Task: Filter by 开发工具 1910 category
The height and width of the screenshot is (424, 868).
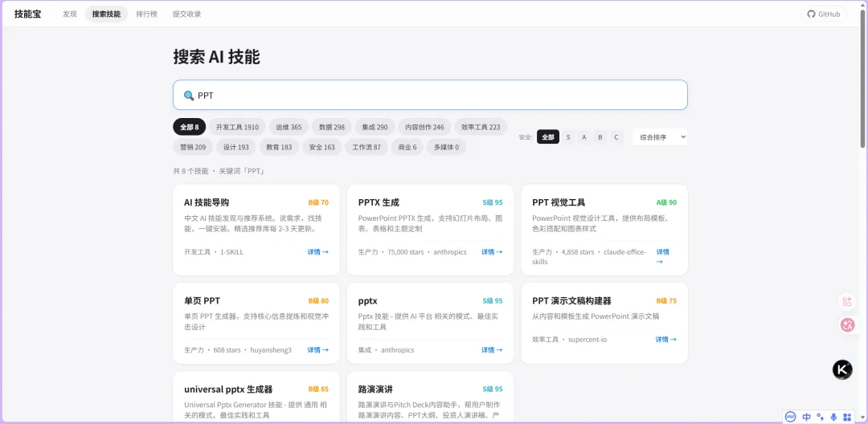Action: (237, 127)
